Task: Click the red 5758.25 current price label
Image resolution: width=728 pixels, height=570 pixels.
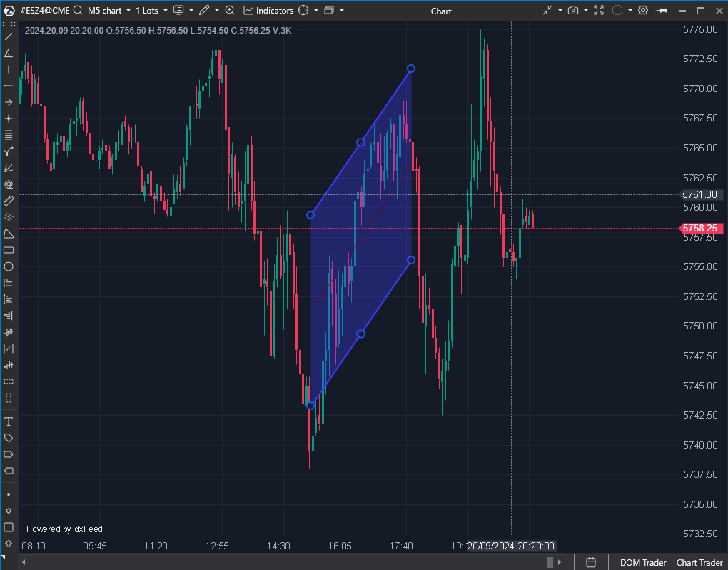Action: [700, 228]
